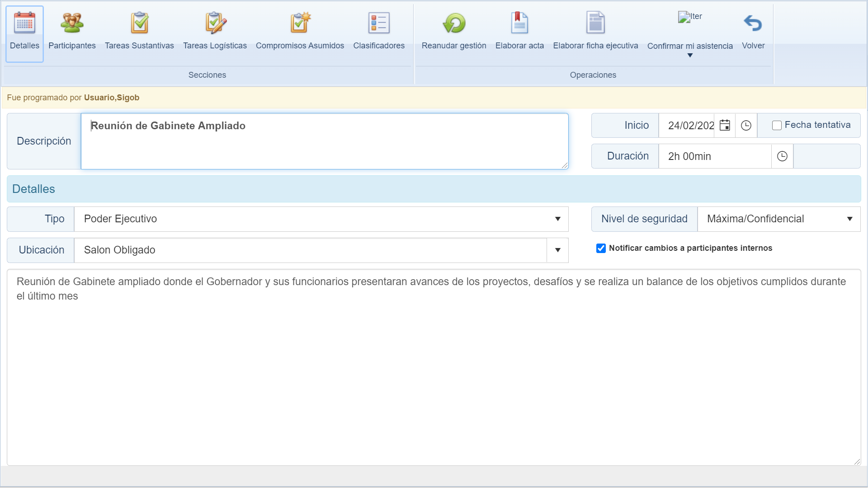Open clock picker for Duración
The image size is (868, 488).
[x=782, y=156]
